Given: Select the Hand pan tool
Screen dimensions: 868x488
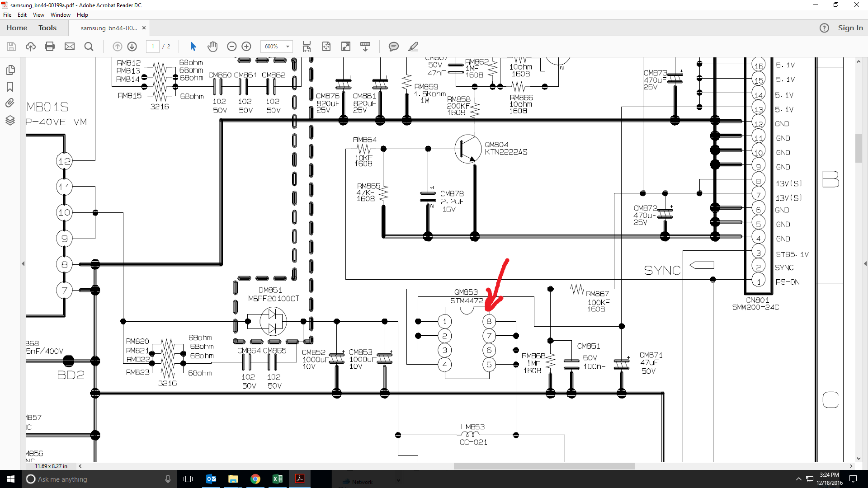Looking at the screenshot, I should tap(212, 47).
